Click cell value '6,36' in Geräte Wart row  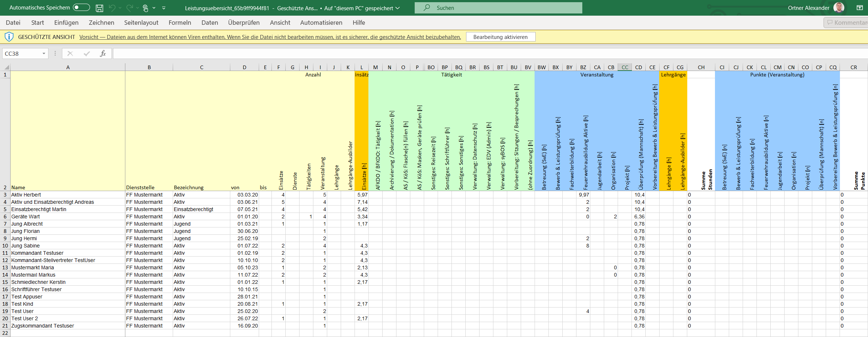click(639, 217)
